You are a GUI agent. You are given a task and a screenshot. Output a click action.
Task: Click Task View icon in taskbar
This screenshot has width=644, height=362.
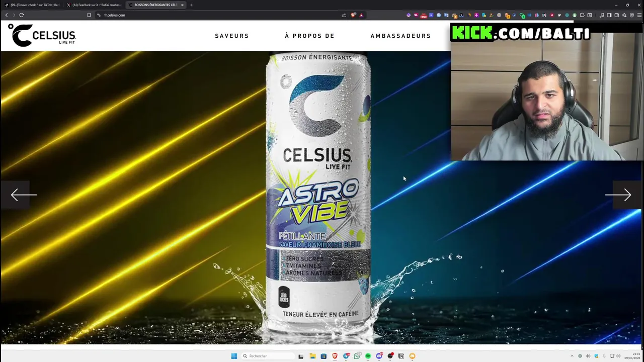click(301, 356)
